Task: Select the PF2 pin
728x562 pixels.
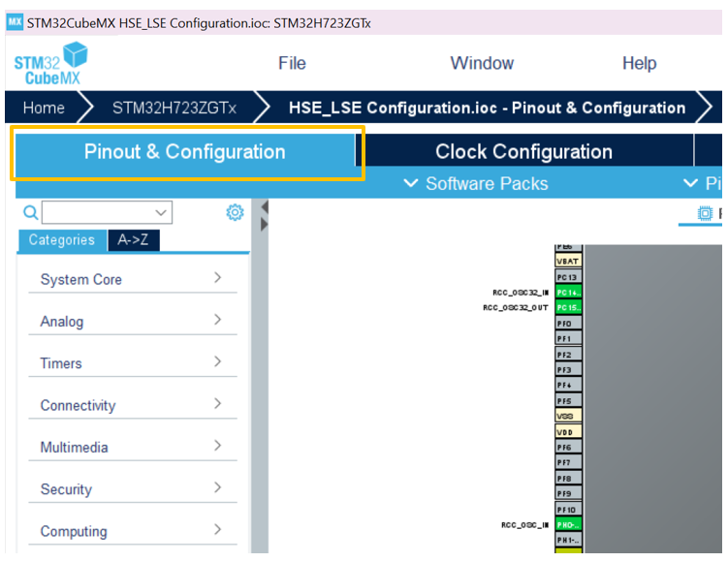Action: [x=568, y=354]
